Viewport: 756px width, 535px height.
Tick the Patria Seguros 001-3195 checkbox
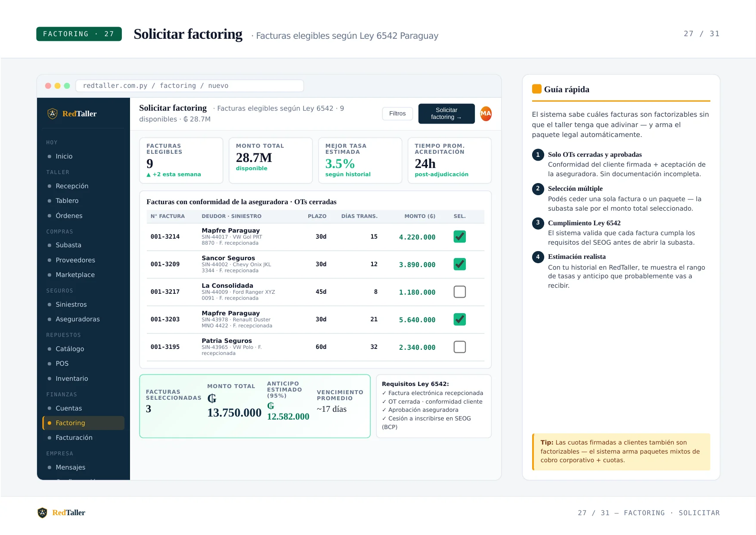[459, 347]
